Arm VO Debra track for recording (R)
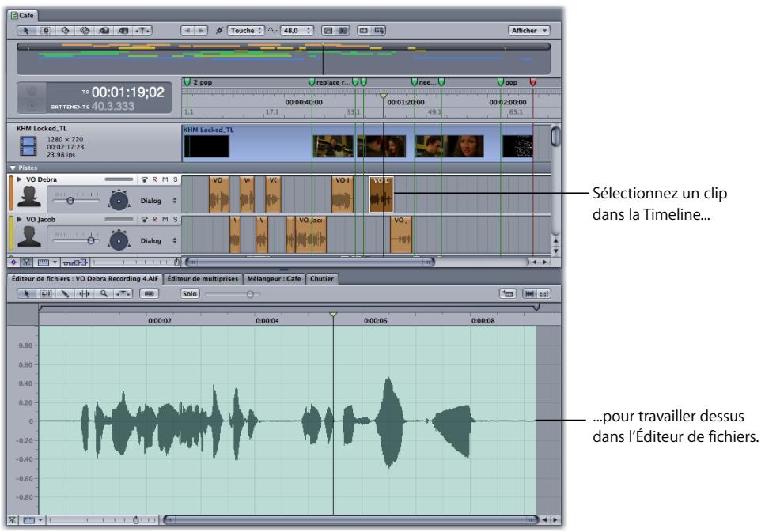Viewport: 765px width, 532px height. click(154, 179)
